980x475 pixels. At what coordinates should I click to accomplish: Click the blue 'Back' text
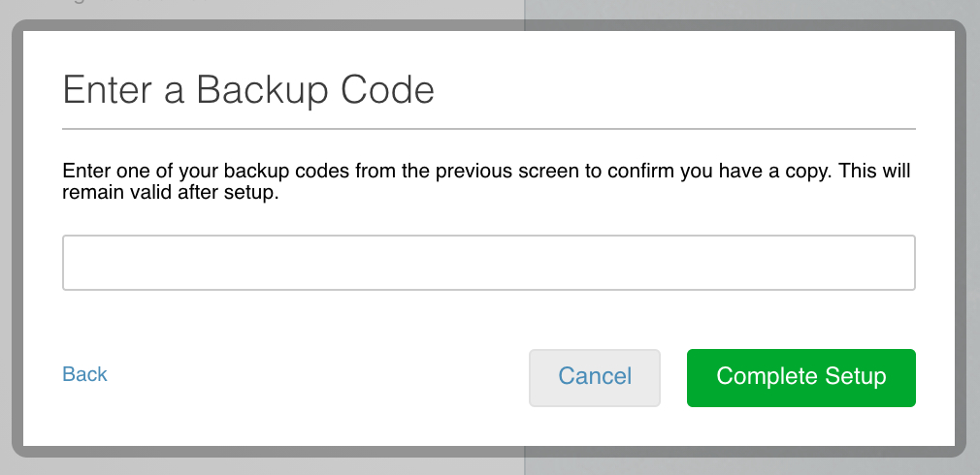84,374
